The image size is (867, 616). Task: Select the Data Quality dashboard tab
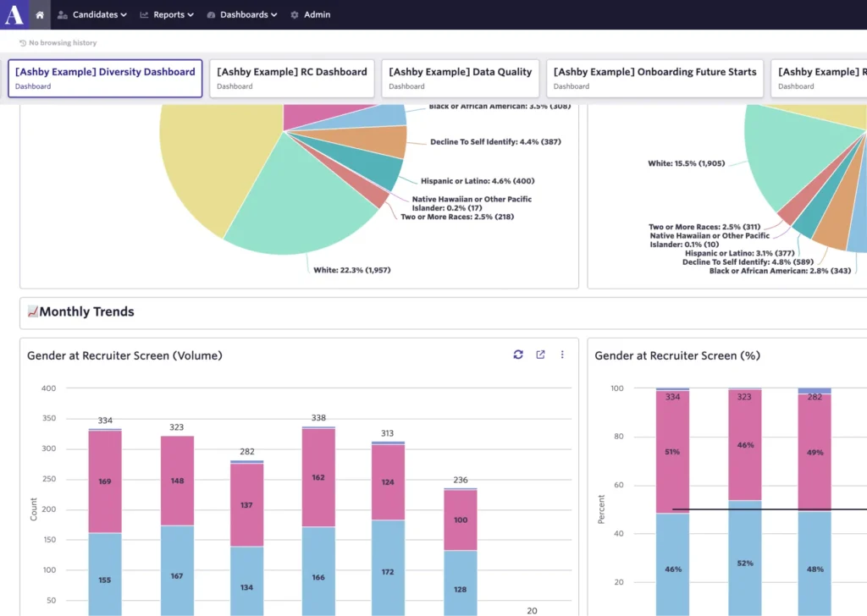point(460,78)
